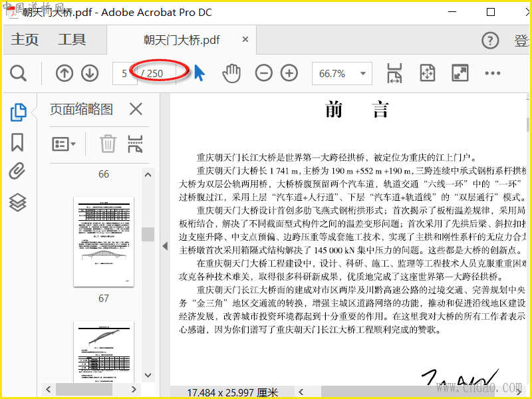
Task: Close the 朝天门大桥.pdf tab
Action: pos(245,40)
